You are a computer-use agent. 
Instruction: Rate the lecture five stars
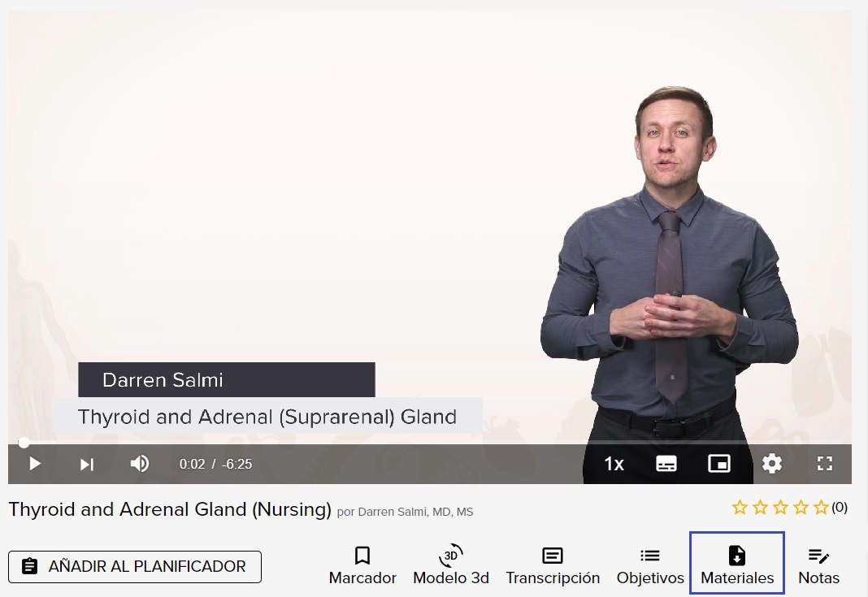point(822,508)
